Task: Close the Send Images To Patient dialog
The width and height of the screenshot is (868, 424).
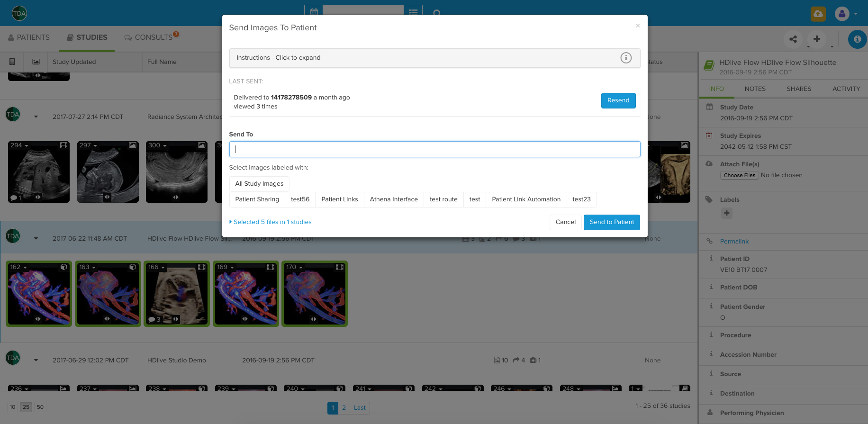Action: point(638,26)
